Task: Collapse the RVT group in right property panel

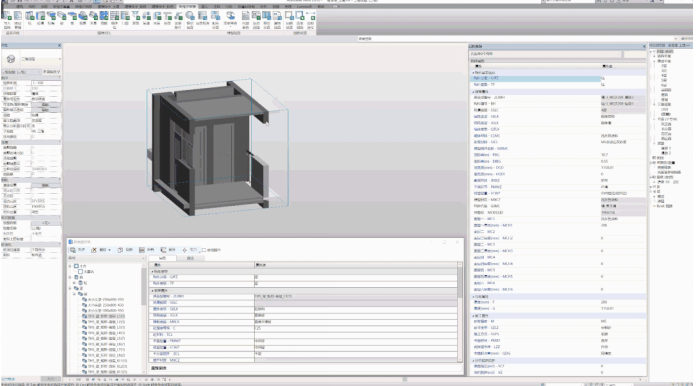Action: 473,72
